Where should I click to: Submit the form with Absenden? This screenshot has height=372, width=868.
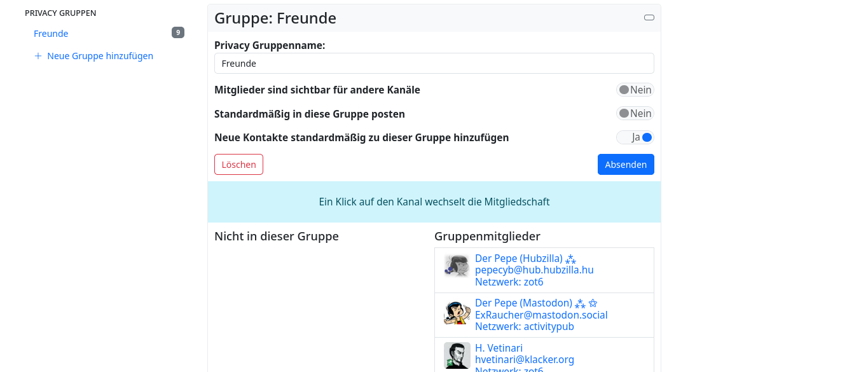625,164
